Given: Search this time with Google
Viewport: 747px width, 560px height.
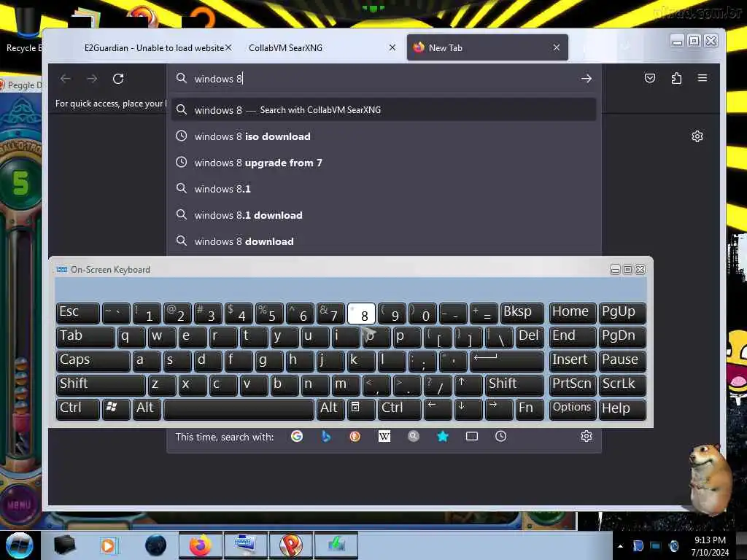Looking at the screenshot, I should pos(297,436).
